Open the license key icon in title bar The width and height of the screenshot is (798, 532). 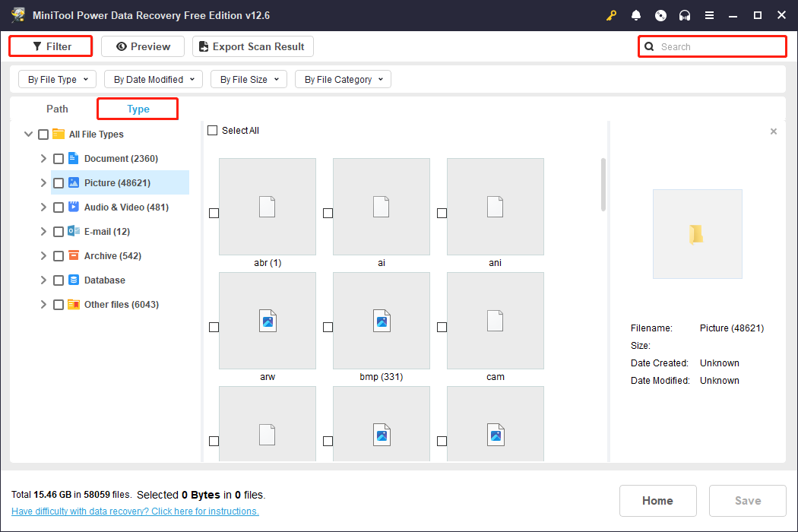pos(612,15)
